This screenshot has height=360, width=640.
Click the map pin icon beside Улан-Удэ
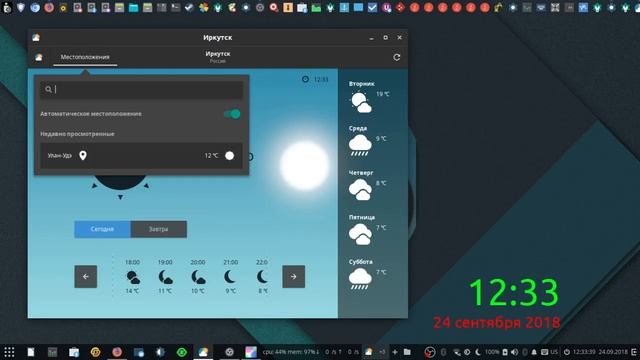tap(83, 156)
